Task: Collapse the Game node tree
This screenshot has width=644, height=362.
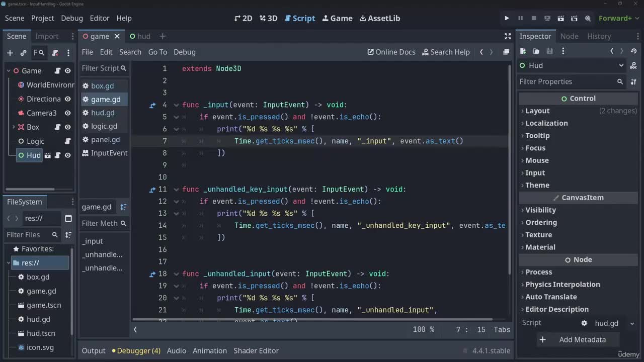Action: pyautogui.click(x=9, y=71)
